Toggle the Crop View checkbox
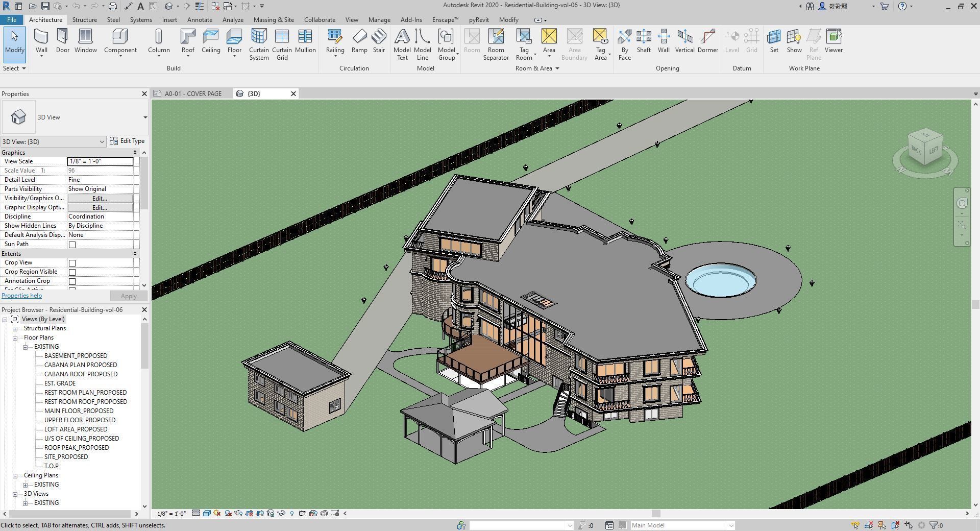The image size is (980, 531). (72, 263)
